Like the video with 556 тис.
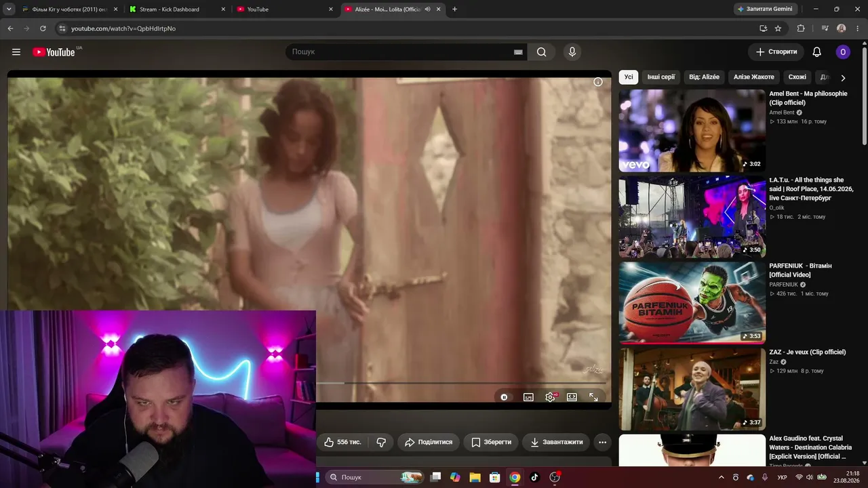 (x=342, y=442)
